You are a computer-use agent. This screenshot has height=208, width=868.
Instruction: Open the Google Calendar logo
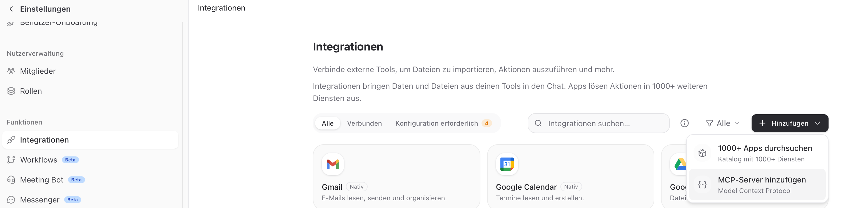tap(507, 164)
